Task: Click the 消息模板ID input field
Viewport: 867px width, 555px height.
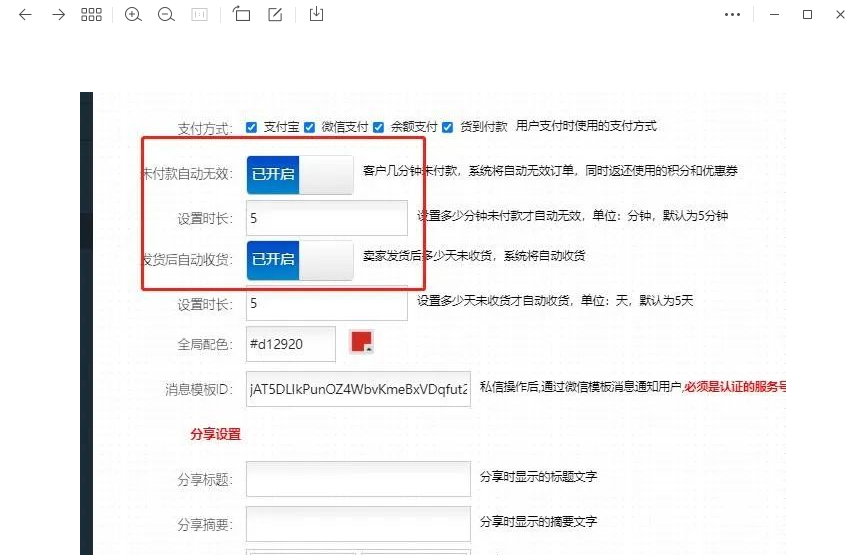Action: (358, 390)
